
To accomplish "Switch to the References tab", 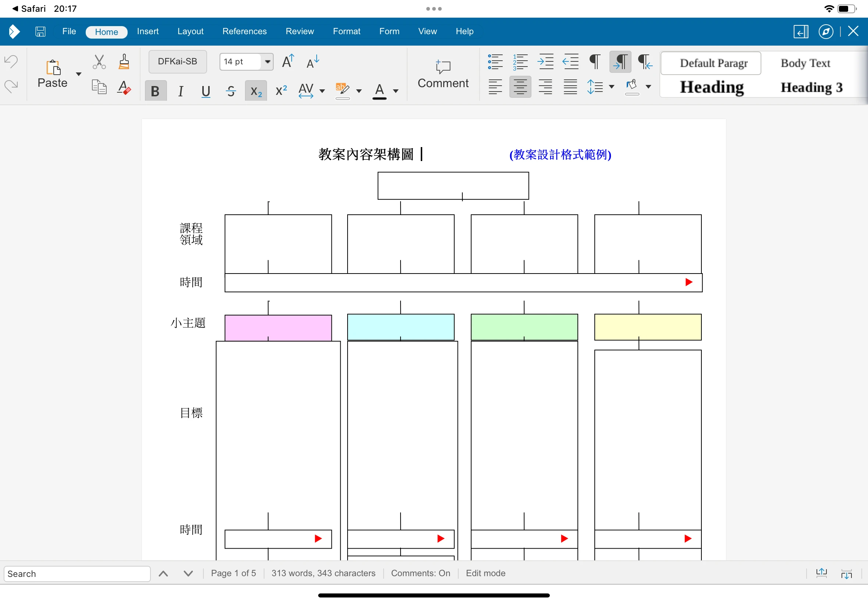I will pyautogui.click(x=244, y=31).
